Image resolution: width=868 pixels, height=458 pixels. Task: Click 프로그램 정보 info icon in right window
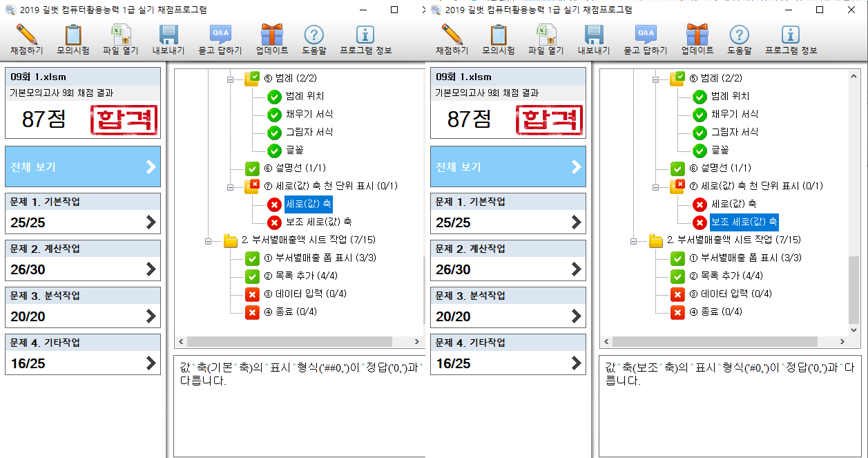[791, 39]
